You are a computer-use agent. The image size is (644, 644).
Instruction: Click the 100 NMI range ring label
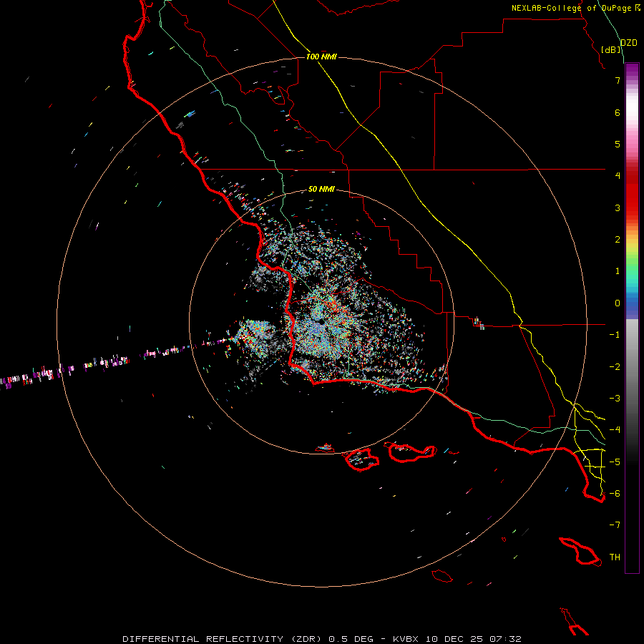pos(321,57)
